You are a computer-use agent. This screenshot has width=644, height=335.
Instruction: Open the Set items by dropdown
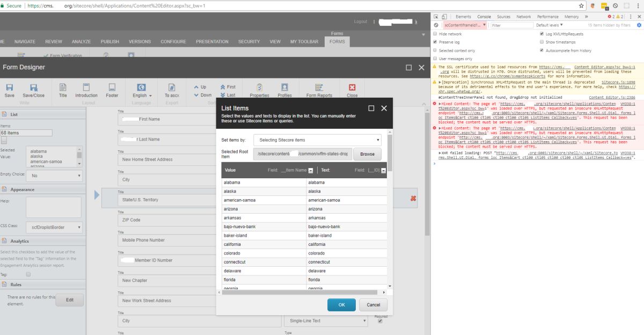pos(317,140)
